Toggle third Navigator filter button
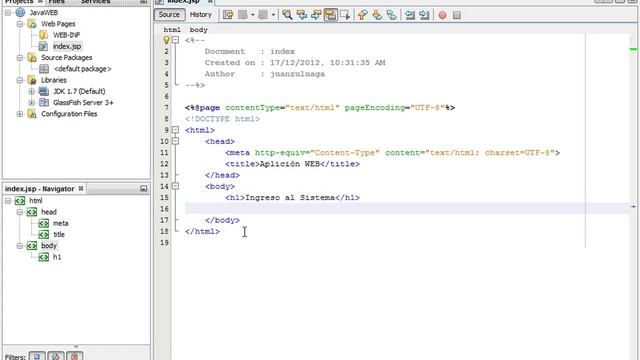Viewport: 640px width, 360px height. point(74,356)
